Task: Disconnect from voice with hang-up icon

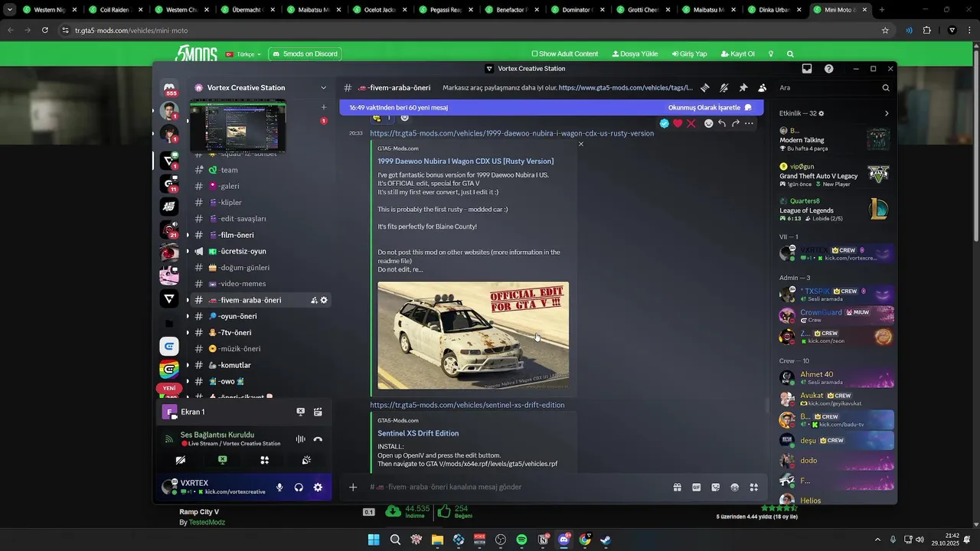Action: click(318, 439)
